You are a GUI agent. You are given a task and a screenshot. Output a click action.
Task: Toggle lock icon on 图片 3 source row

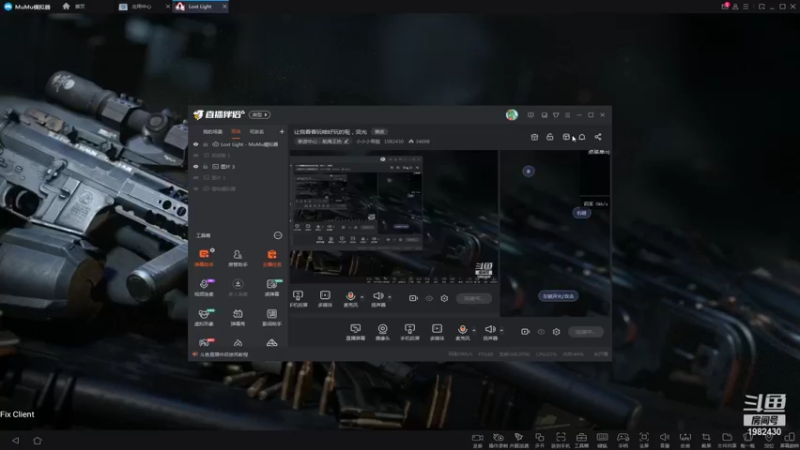206,166
